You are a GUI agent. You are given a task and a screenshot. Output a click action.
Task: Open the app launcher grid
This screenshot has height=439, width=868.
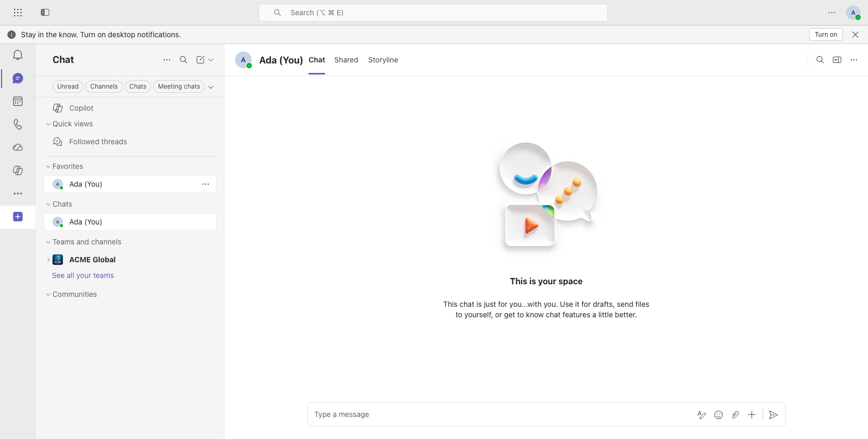click(18, 13)
